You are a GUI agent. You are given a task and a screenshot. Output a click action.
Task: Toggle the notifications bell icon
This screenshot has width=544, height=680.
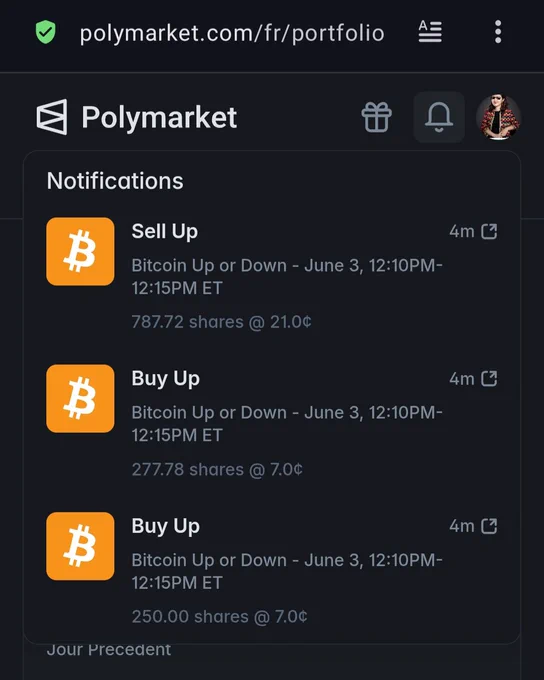[439, 117]
